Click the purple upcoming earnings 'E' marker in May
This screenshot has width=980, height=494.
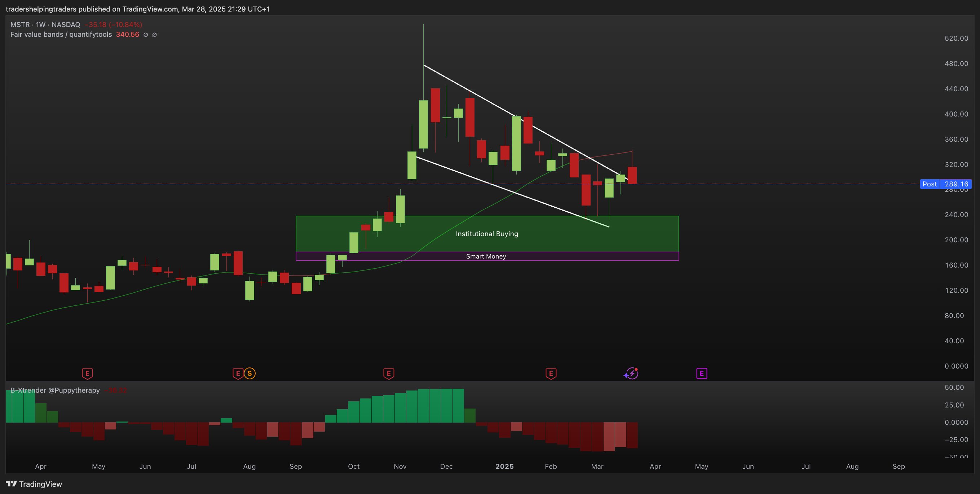click(x=702, y=373)
